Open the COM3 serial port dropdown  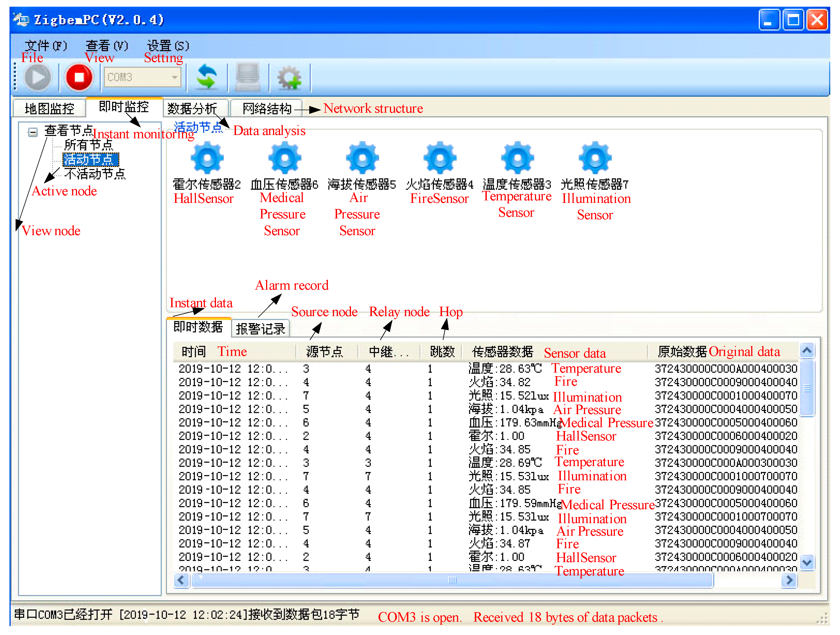pyautogui.click(x=174, y=77)
